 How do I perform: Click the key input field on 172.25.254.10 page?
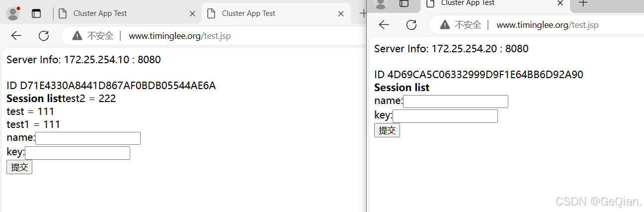pos(78,153)
